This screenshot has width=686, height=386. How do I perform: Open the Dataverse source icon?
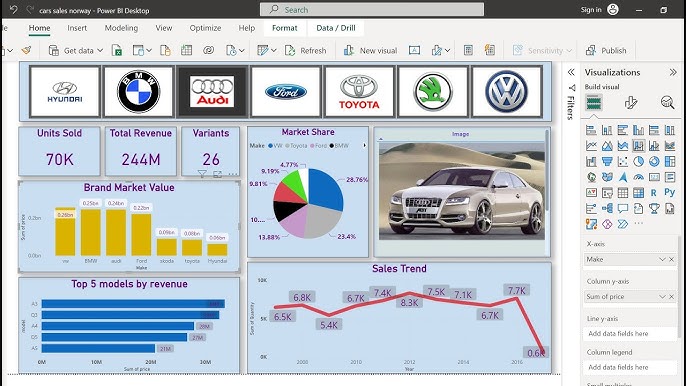coord(209,51)
